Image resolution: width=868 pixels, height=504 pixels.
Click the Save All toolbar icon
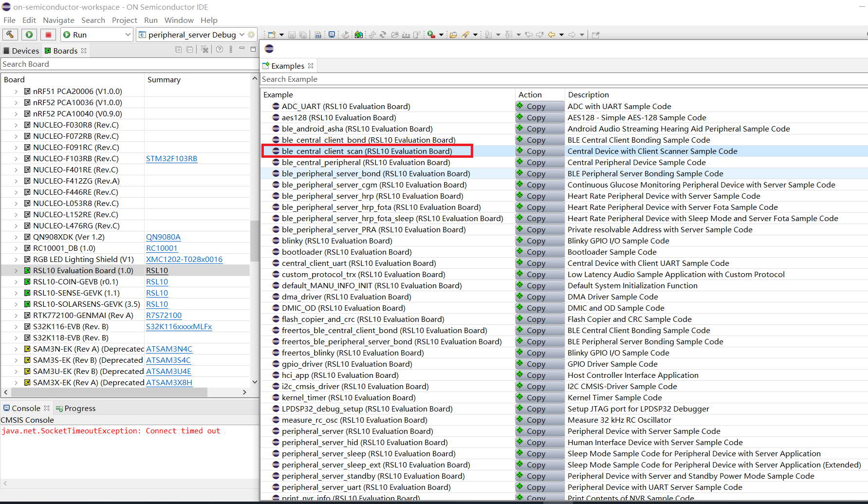coord(303,35)
